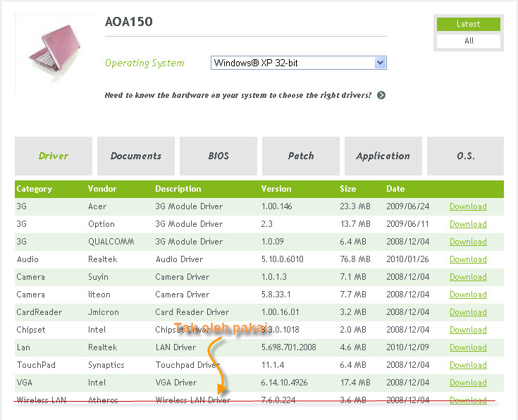
Task: Click version 1.00.16.01 cell
Action: pyautogui.click(x=280, y=312)
